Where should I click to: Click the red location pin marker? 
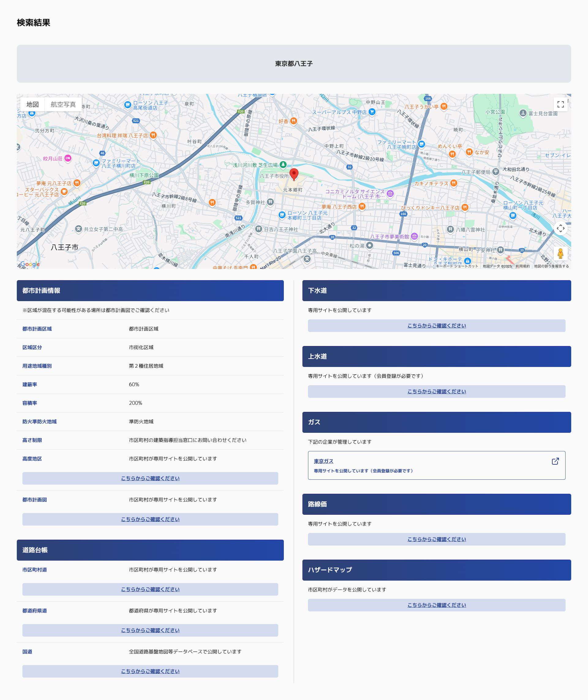point(294,174)
